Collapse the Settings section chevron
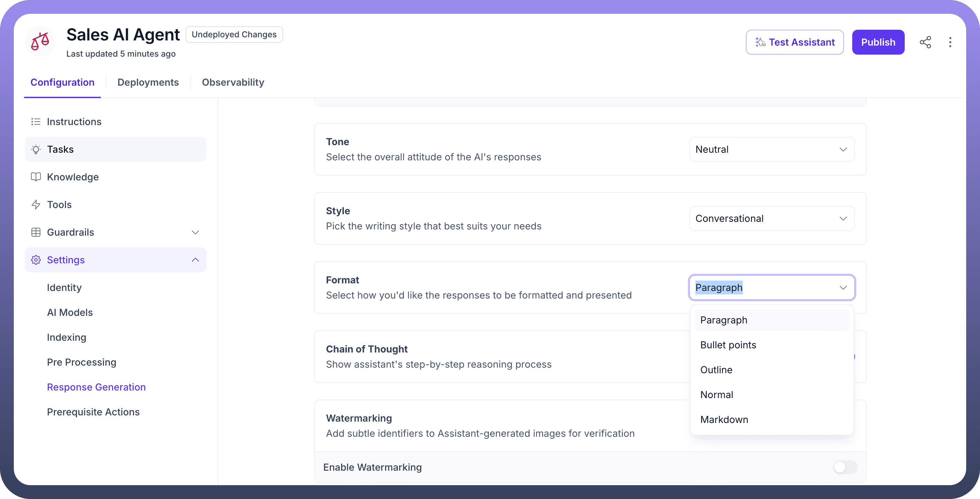 click(195, 260)
